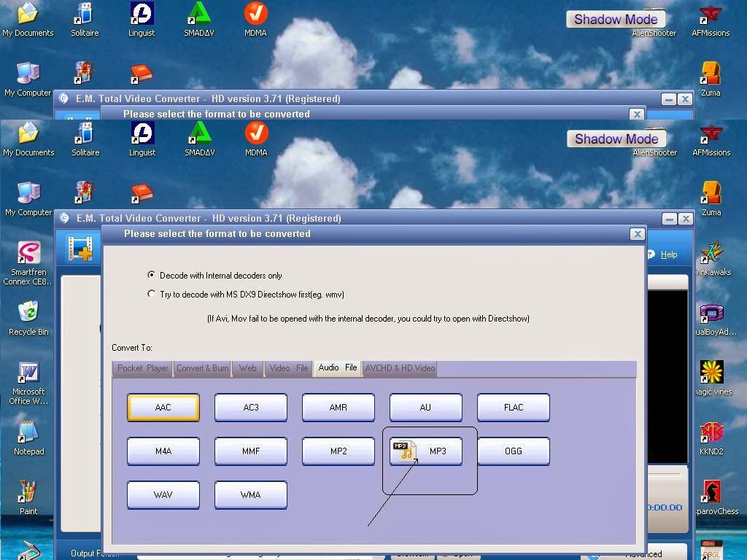Choose the FLAC format button
Image resolution: width=747 pixels, height=560 pixels.
pos(513,408)
